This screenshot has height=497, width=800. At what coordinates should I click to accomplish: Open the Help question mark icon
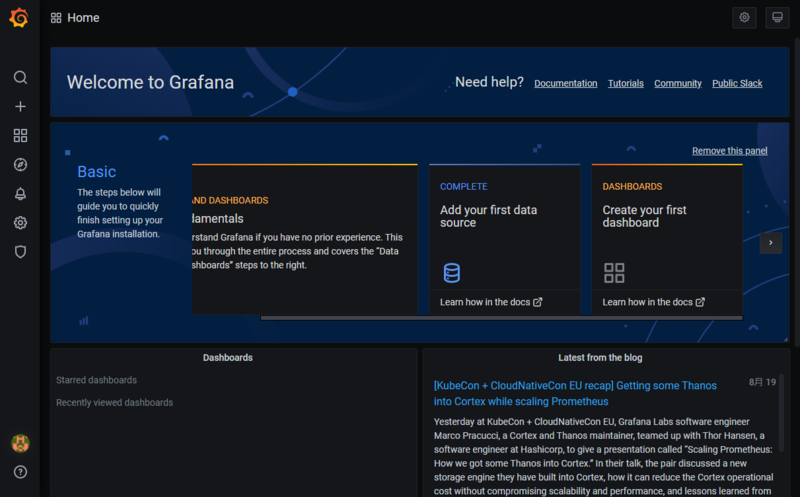(x=20, y=472)
